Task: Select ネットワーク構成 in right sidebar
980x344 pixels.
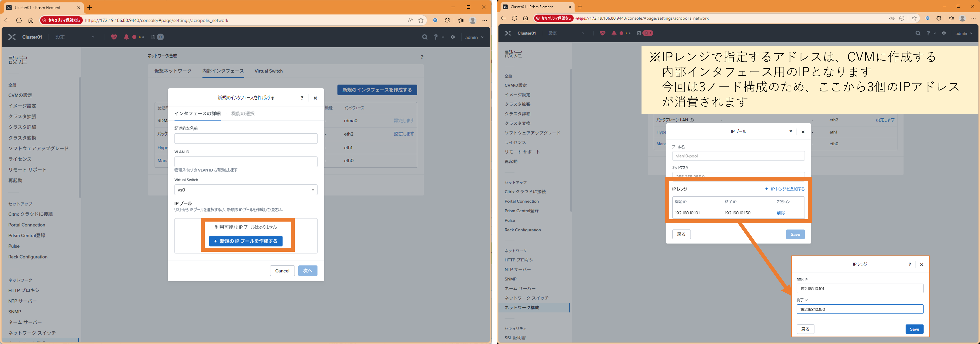Action: pyautogui.click(x=522, y=307)
